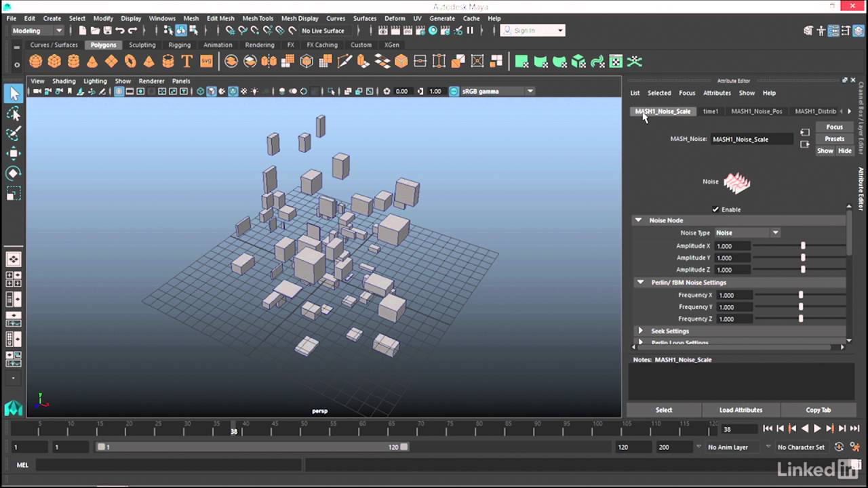Create a polygon cylinder from the shelf

pyautogui.click(x=73, y=62)
